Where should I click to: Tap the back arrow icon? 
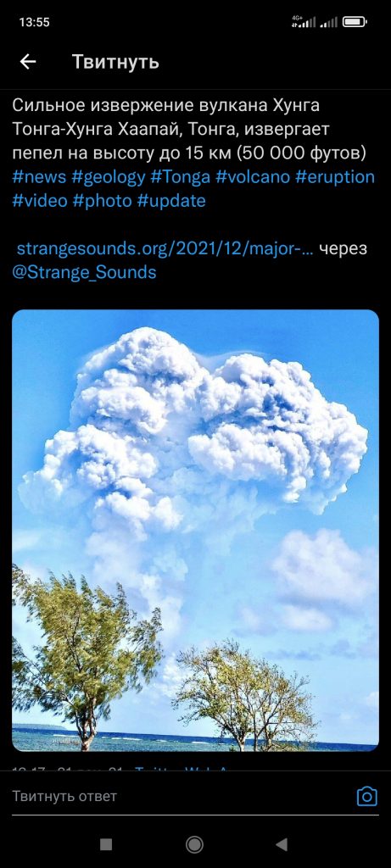28,62
